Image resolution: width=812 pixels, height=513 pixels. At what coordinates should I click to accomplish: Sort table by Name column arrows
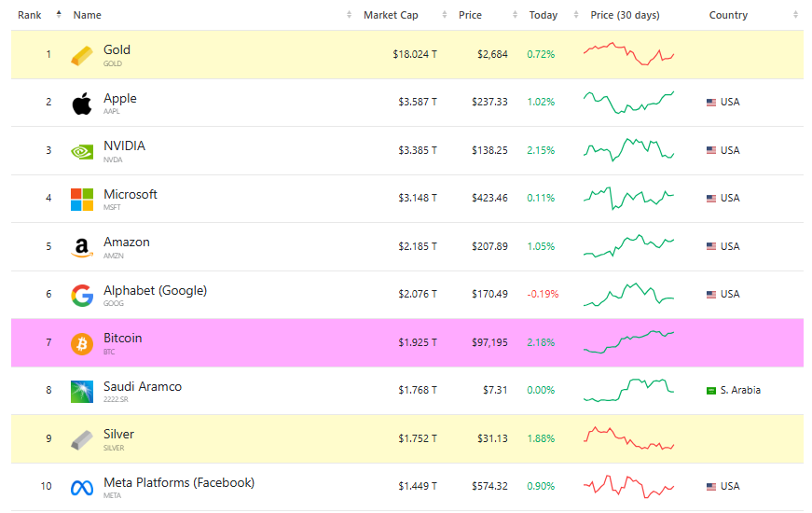[349, 15]
